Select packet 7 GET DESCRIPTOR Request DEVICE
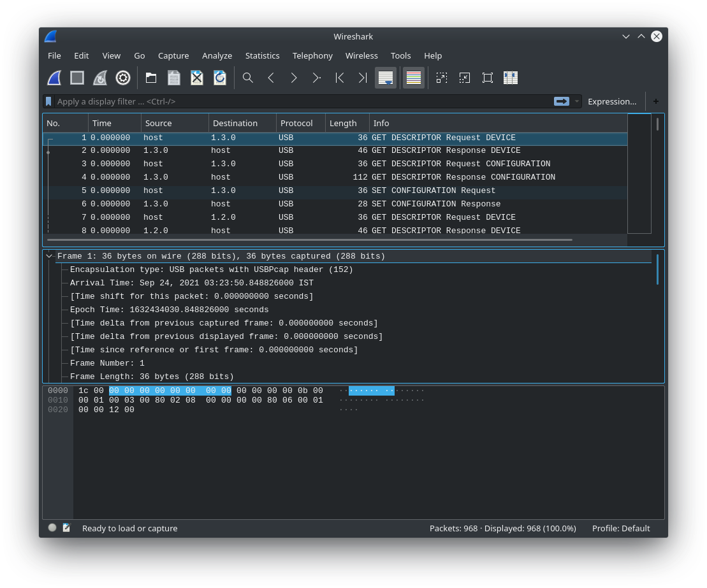 pos(335,217)
